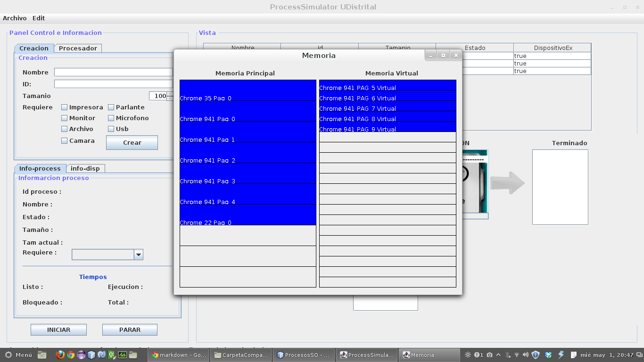This screenshot has height=362, width=644.
Task: Check the Archivo requirement box
Action: [65, 129]
